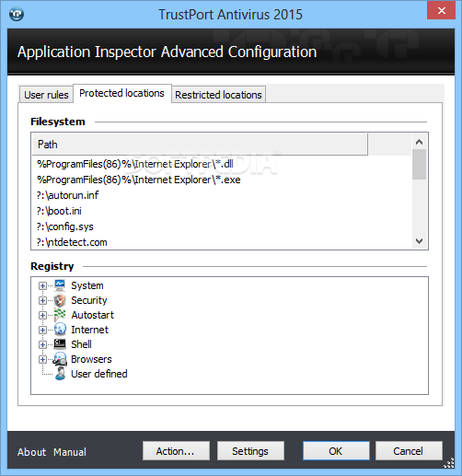The height and width of the screenshot is (476, 462).
Task: Select the Protected locations tab
Action: click(x=122, y=93)
